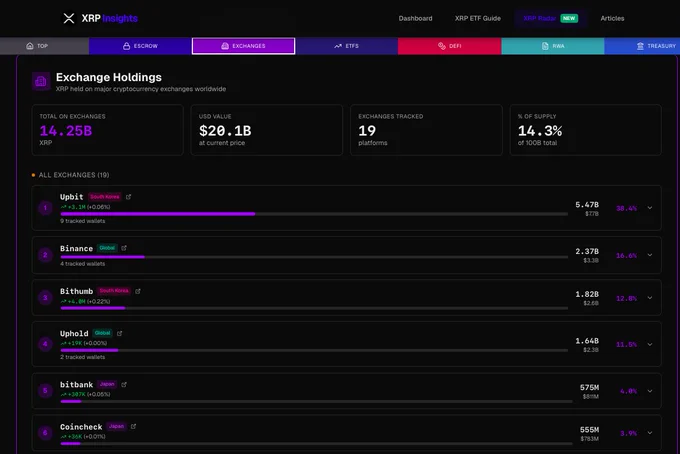Open Coincheck external link icon
The image size is (680, 454).
click(133, 427)
